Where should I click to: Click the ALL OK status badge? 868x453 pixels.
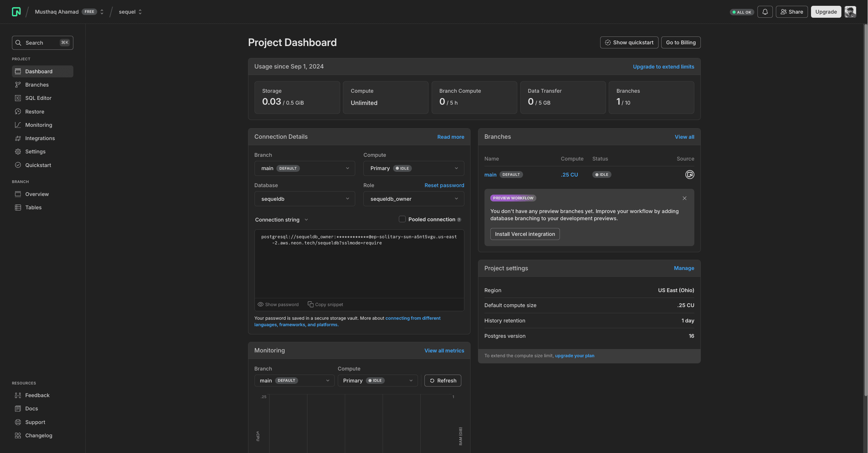point(742,12)
